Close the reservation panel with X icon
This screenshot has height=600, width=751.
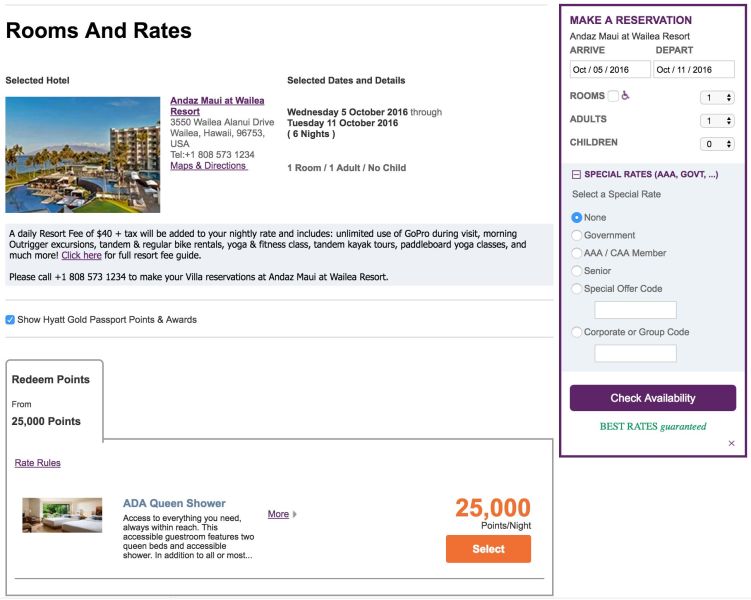731,443
